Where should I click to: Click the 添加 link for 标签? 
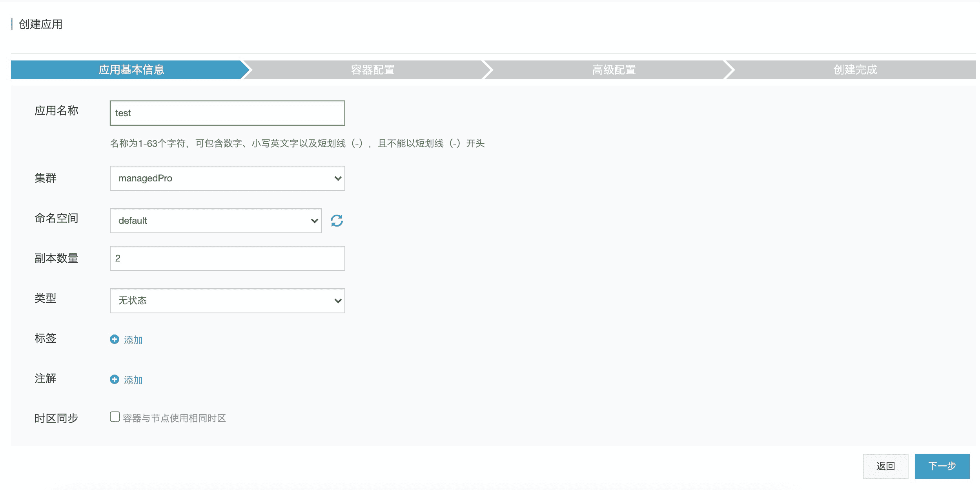[133, 340]
